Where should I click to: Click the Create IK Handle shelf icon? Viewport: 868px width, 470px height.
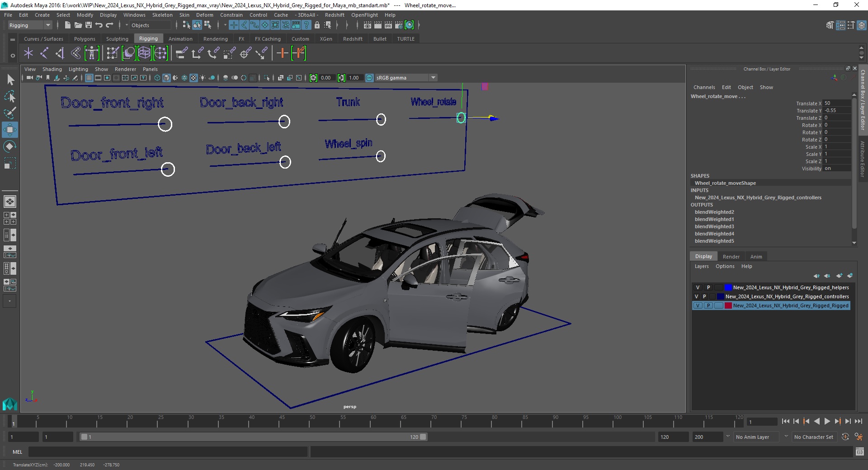pos(60,53)
